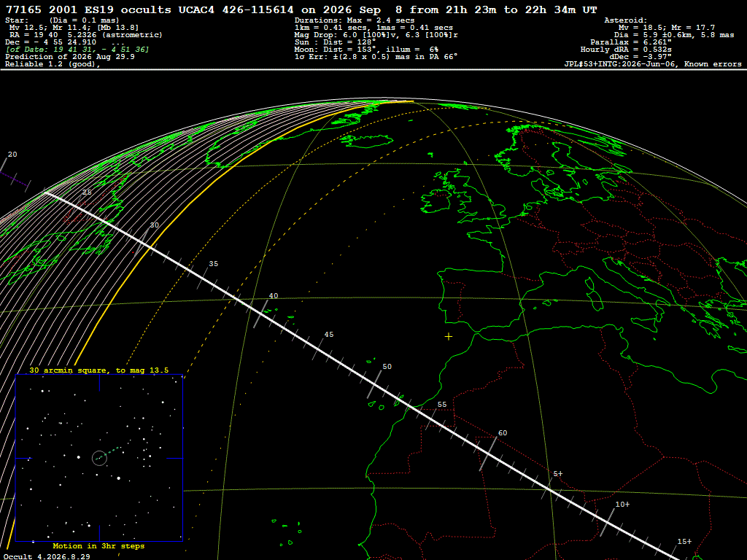Select the 30 minute tick label
Viewport: 747px width, 560px height.
[155, 225]
